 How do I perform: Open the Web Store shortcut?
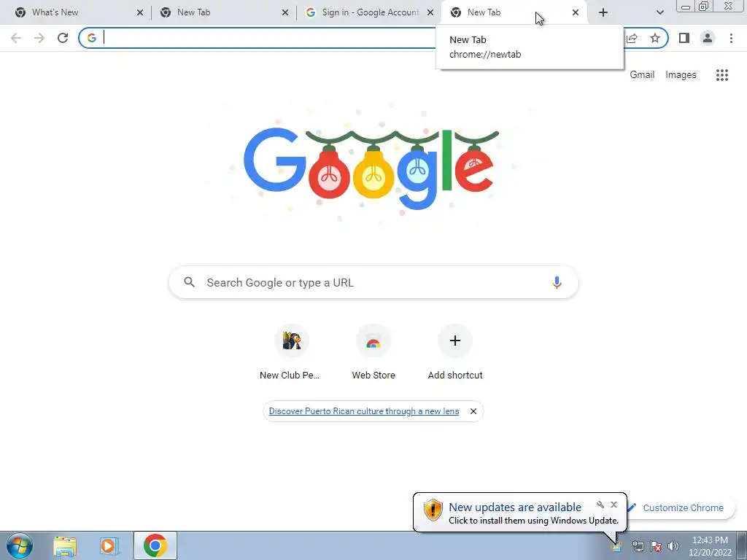tap(373, 352)
